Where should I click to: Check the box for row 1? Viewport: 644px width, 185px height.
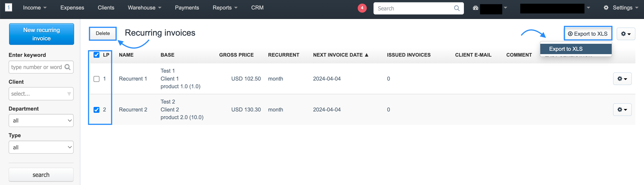(96, 79)
